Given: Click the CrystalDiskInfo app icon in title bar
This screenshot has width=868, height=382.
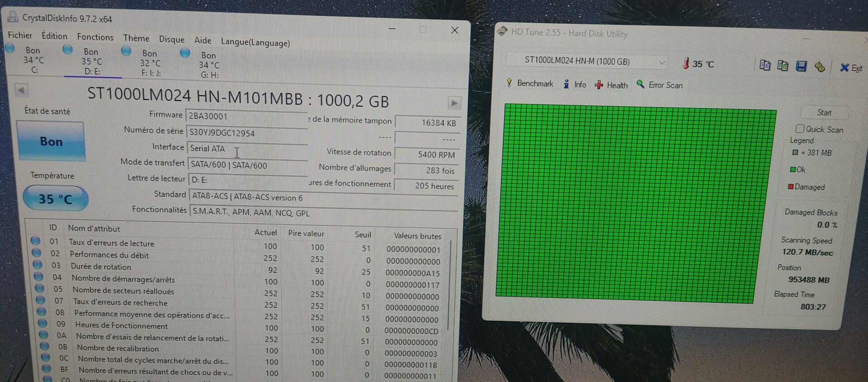Looking at the screenshot, I should (x=13, y=17).
